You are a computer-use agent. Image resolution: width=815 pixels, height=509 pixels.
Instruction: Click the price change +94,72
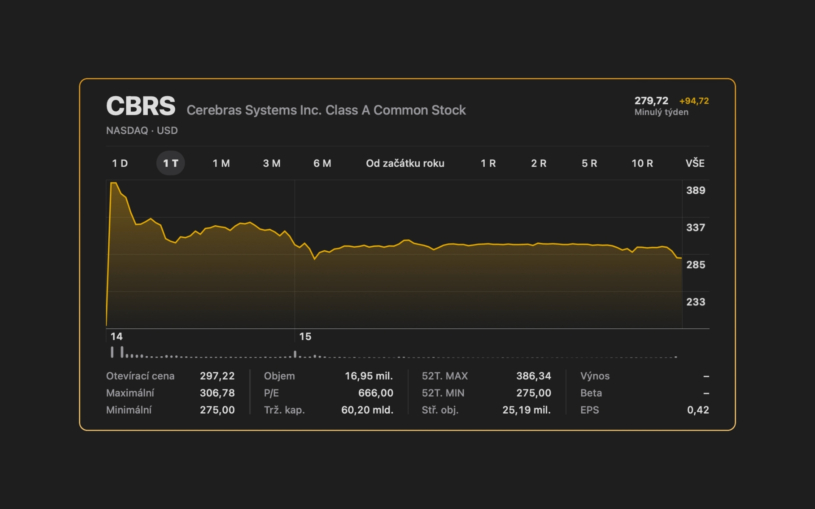click(x=694, y=101)
